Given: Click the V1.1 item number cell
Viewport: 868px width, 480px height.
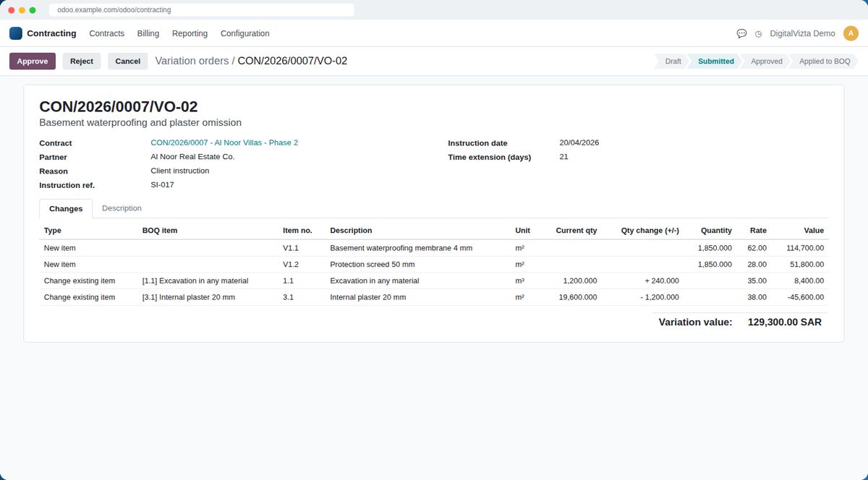Looking at the screenshot, I should pos(291,248).
